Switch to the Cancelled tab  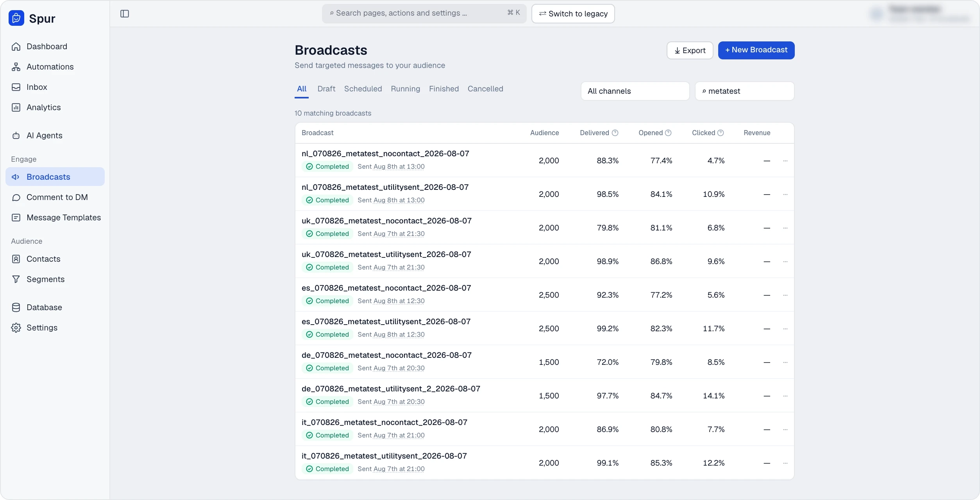(485, 89)
